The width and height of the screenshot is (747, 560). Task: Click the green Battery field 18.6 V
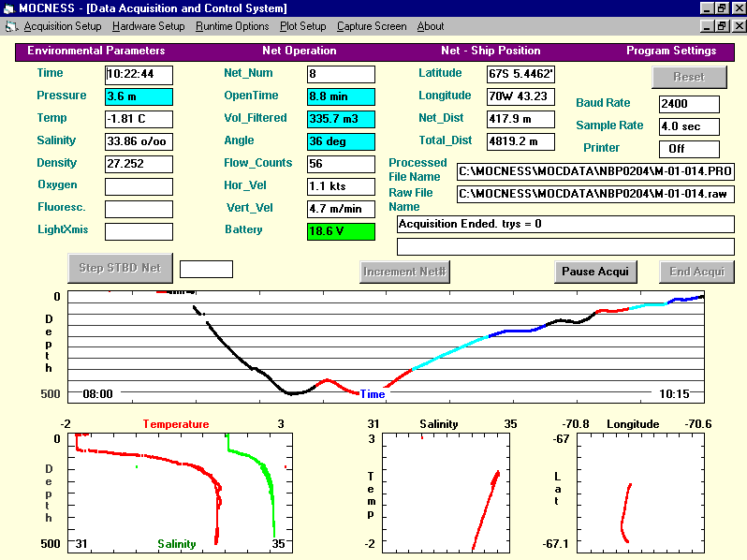(341, 231)
